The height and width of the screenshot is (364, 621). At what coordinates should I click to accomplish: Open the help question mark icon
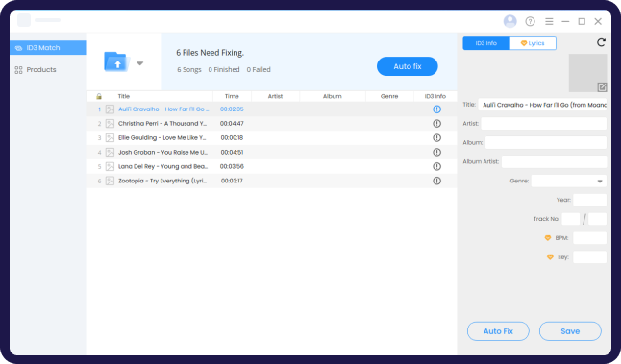(530, 21)
